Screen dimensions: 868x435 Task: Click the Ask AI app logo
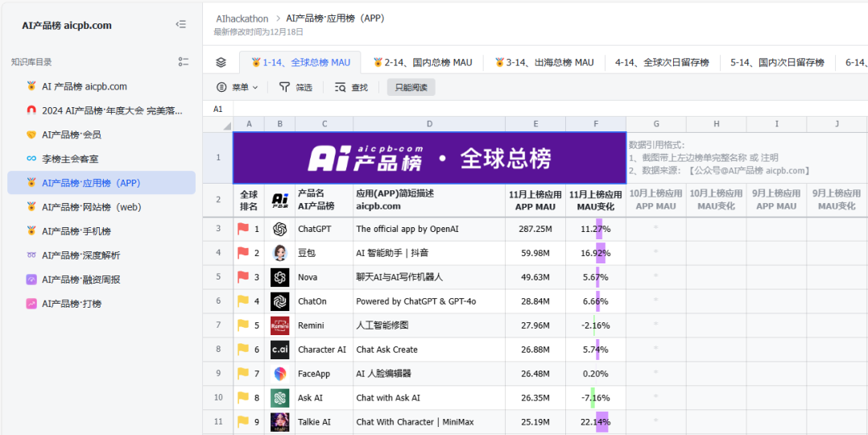279,398
